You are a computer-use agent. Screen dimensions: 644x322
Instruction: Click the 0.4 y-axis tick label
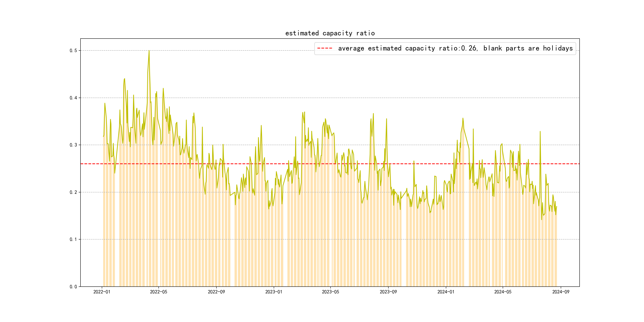click(x=73, y=98)
